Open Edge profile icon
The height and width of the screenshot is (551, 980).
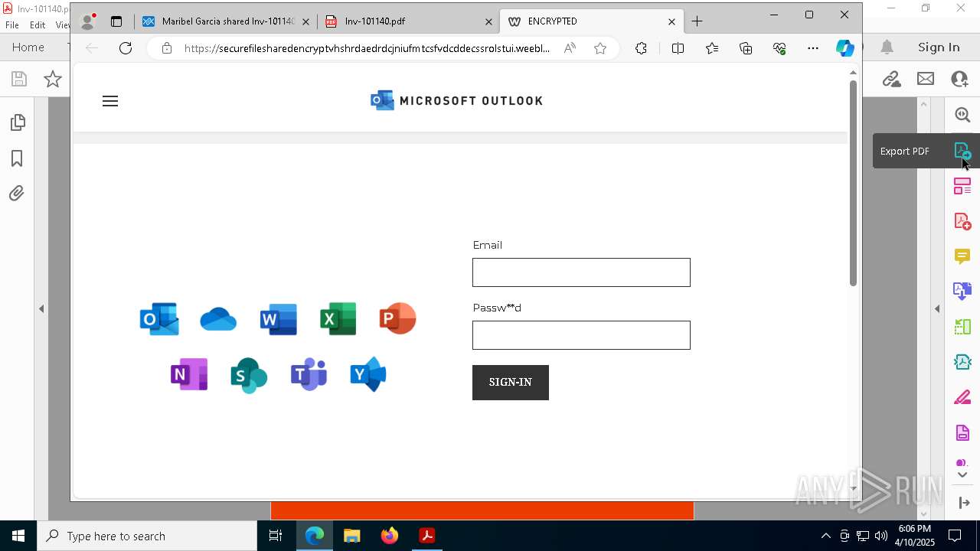88,21
